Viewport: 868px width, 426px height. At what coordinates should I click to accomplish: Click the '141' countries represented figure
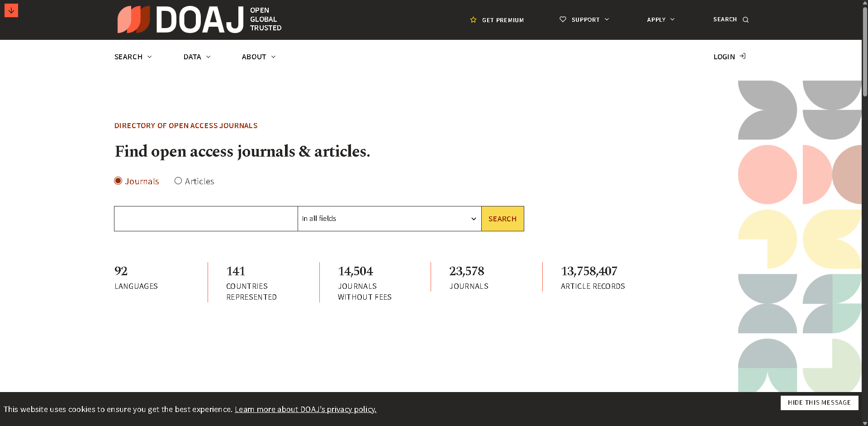pyautogui.click(x=236, y=271)
